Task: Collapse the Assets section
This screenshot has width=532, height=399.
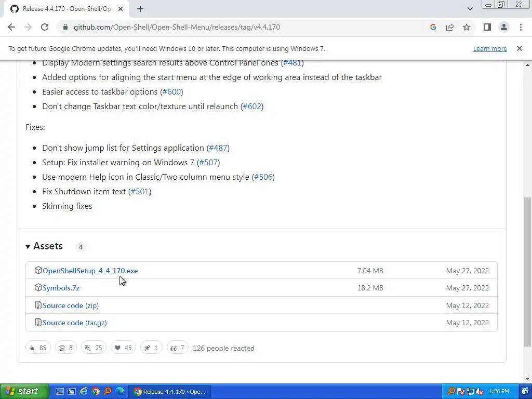Action: 44,246
